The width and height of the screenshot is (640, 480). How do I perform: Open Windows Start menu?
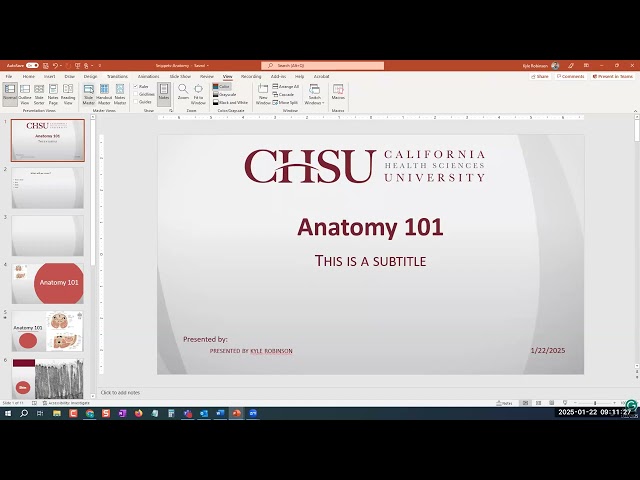point(8,413)
